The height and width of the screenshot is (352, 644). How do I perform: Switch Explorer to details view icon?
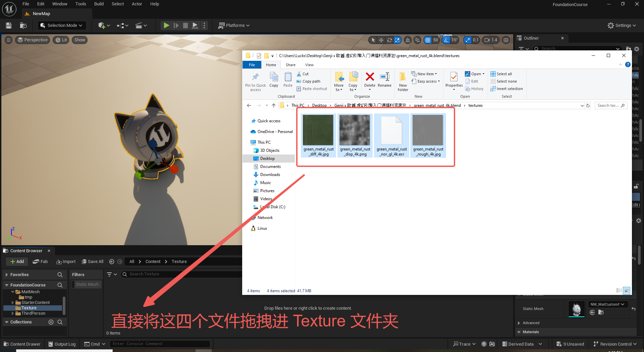point(619,291)
